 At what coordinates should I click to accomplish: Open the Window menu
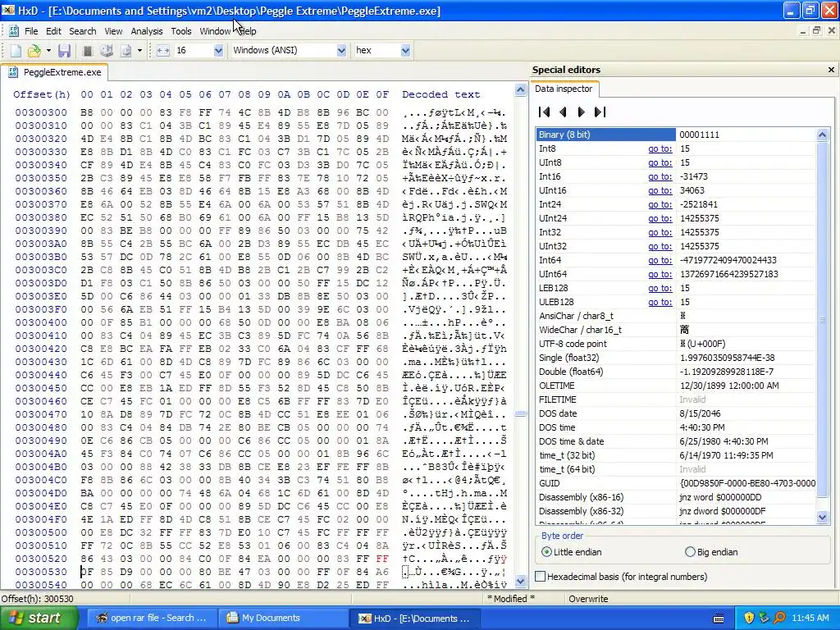click(215, 31)
